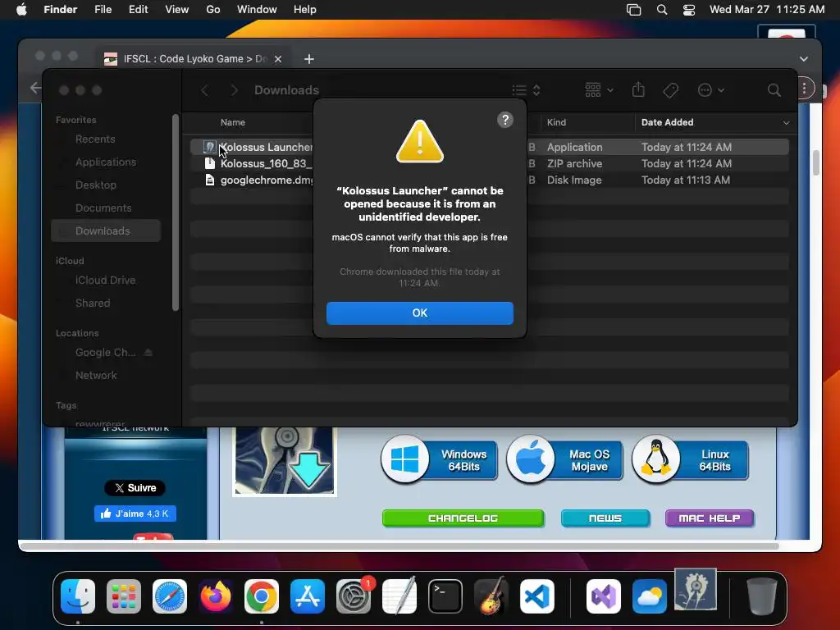Open the Finder group-by dropdown
The width and height of the screenshot is (840, 630).
[599, 90]
